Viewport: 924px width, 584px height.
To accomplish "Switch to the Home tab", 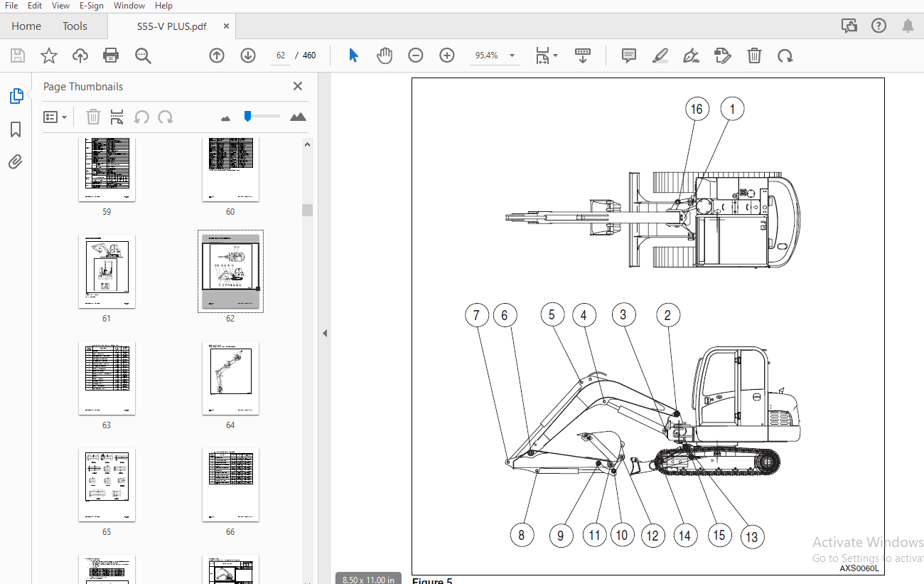I will click(26, 26).
